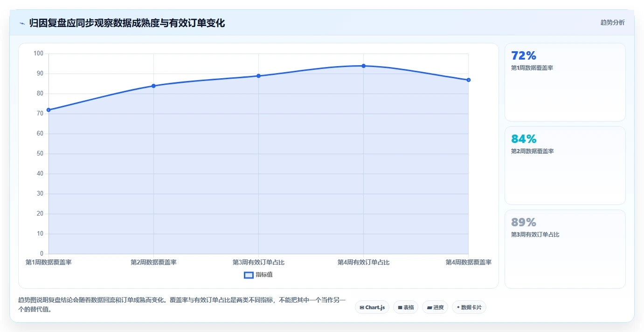Click the y-axis value 90
644x332 pixels.
point(40,74)
